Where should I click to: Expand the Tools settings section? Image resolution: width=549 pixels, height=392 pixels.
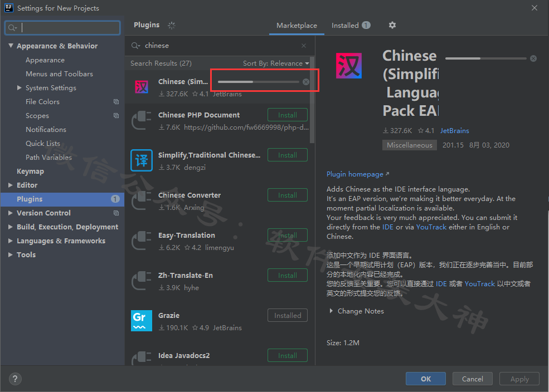point(11,254)
